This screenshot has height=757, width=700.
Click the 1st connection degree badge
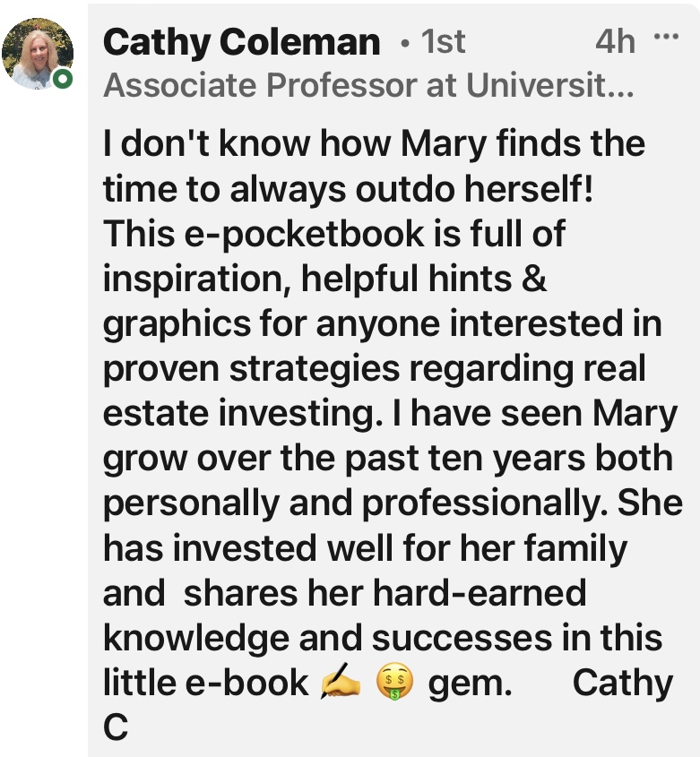click(443, 41)
